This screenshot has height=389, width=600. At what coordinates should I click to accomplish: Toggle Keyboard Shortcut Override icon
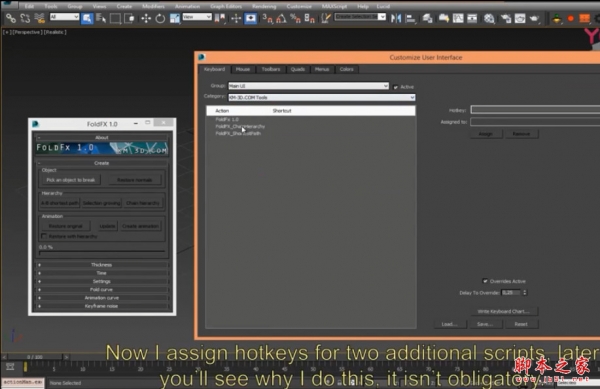point(251,18)
